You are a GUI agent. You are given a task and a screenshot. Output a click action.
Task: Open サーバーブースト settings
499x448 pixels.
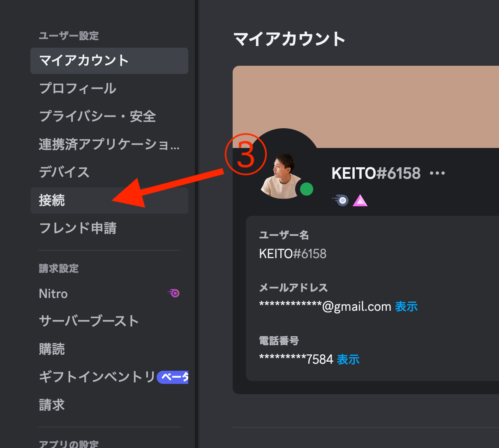[109, 321]
